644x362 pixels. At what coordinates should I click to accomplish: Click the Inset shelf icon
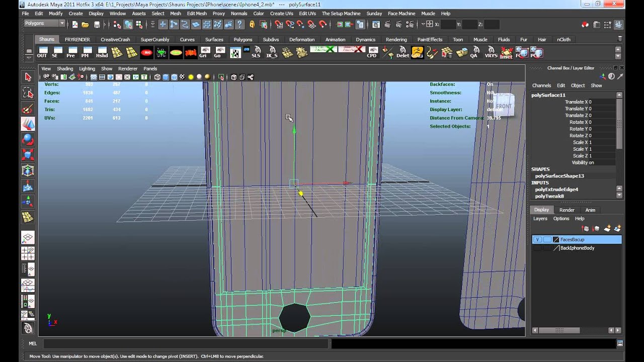tap(506, 52)
